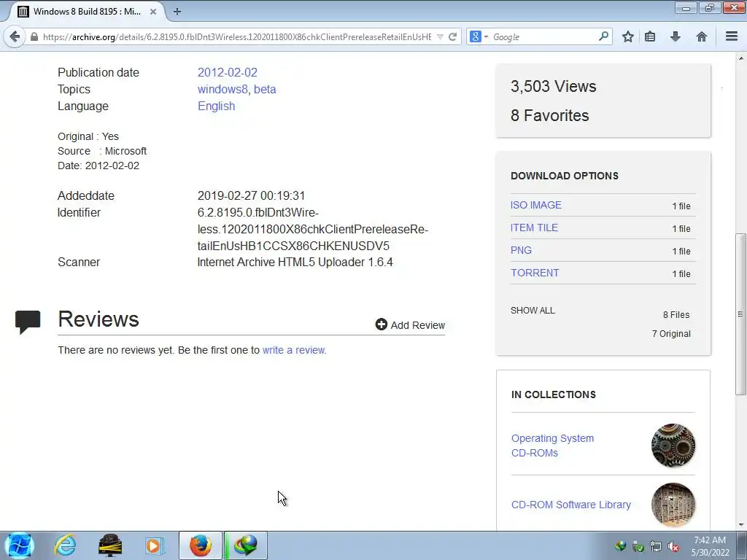Open the 2012-02-02 publication date link
Viewport: 747px width, 560px height.
228,72
